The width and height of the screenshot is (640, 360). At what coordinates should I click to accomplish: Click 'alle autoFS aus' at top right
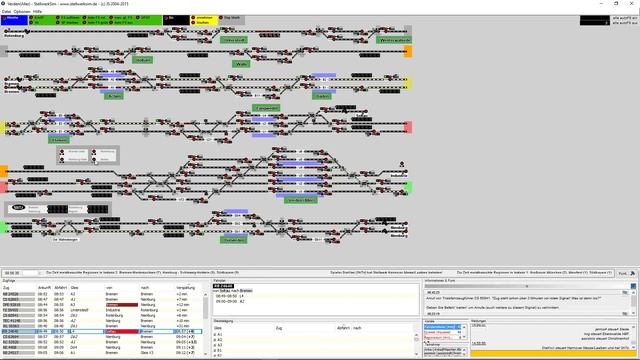624,23
